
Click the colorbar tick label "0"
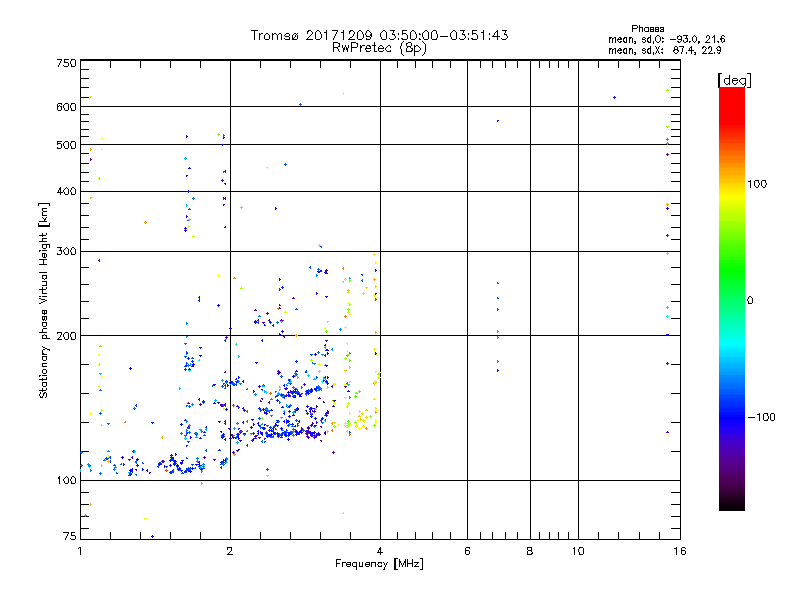749,301
